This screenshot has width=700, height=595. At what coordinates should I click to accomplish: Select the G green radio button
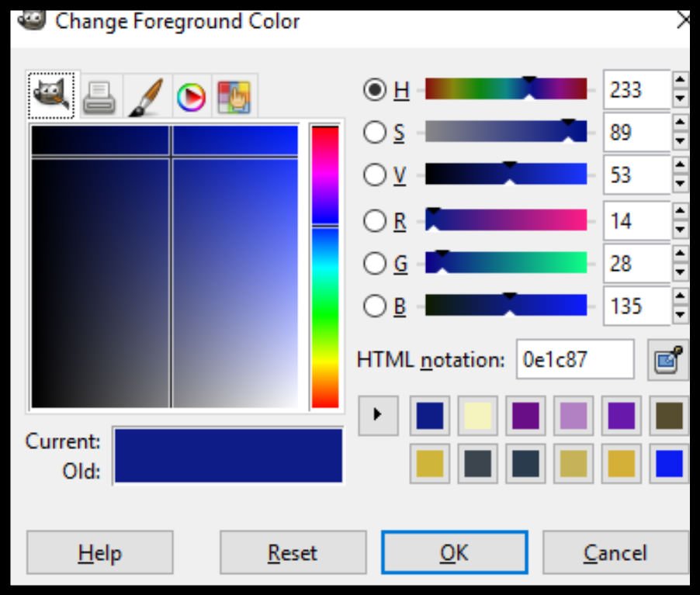coord(375,263)
